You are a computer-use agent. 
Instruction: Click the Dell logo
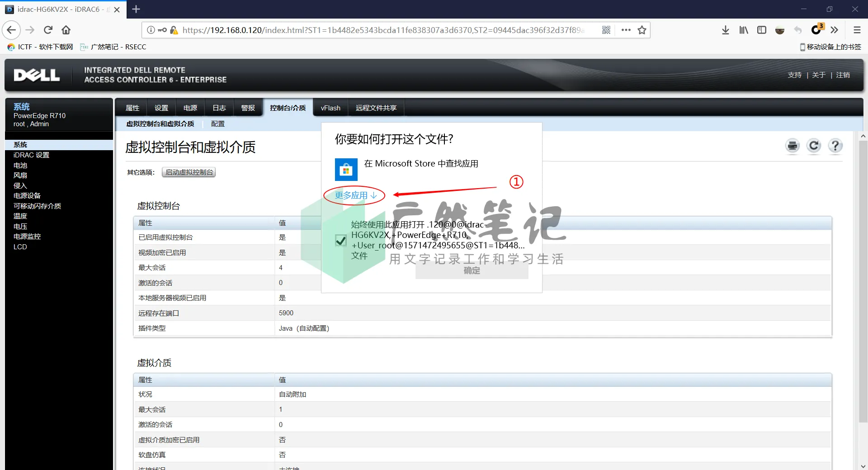[x=37, y=75]
